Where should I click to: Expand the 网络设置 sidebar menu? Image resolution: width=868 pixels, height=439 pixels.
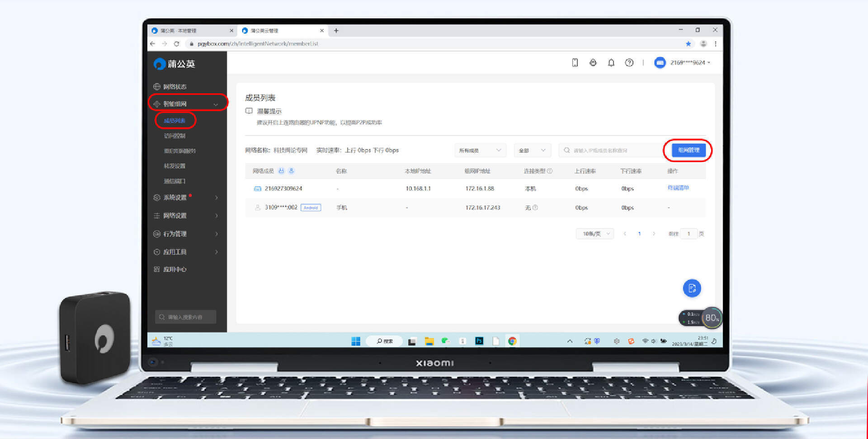coord(186,215)
